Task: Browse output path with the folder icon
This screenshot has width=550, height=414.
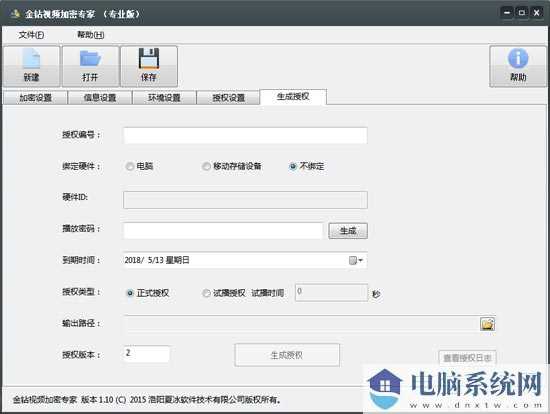Action: (x=487, y=324)
